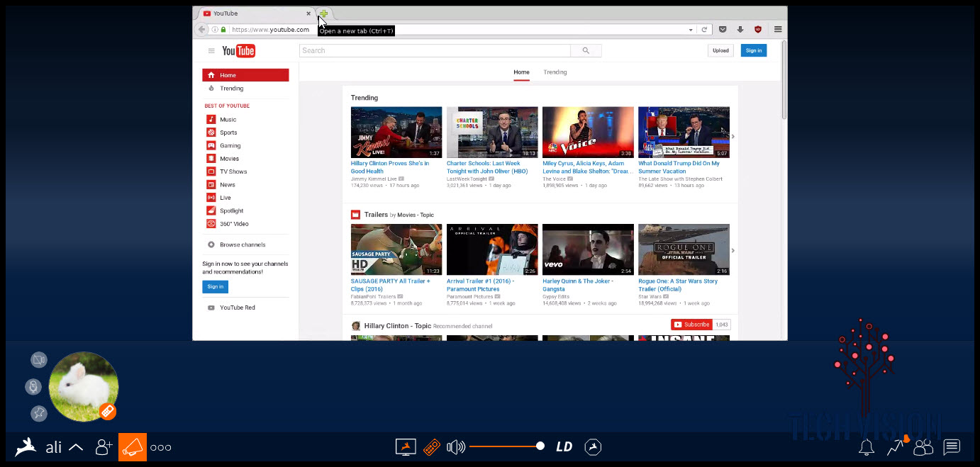Viewport: 980px width, 467px height.
Task: Open the Jimmy Kimmel Hillary Clinton thumbnail
Action: [x=396, y=133]
